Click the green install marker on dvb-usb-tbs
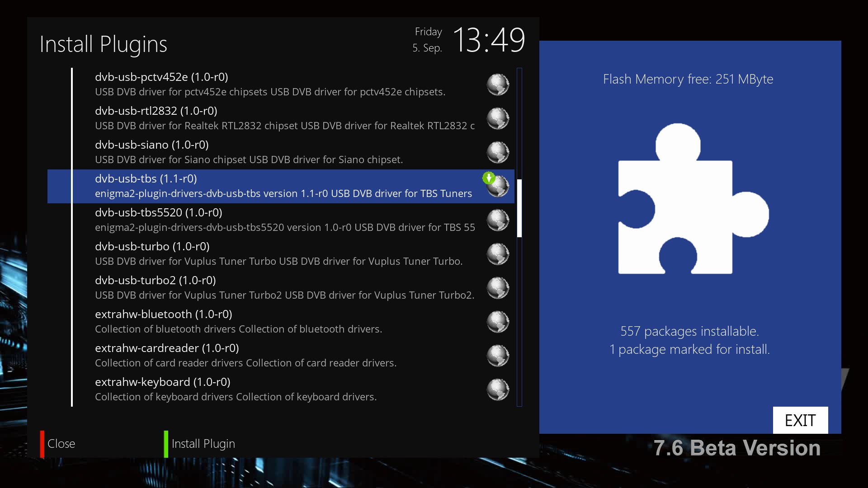Image resolution: width=868 pixels, height=488 pixels. click(489, 178)
